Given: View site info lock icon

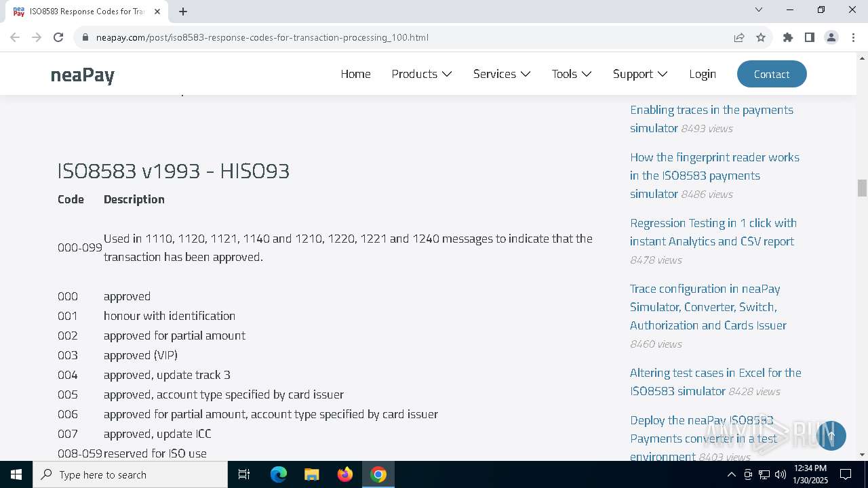Looking at the screenshot, I should [x=85, y=37].
